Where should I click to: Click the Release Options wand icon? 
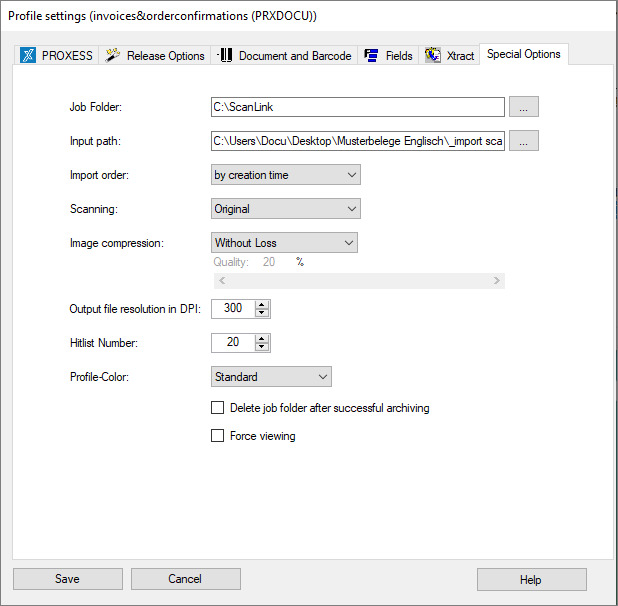[112, 55]
